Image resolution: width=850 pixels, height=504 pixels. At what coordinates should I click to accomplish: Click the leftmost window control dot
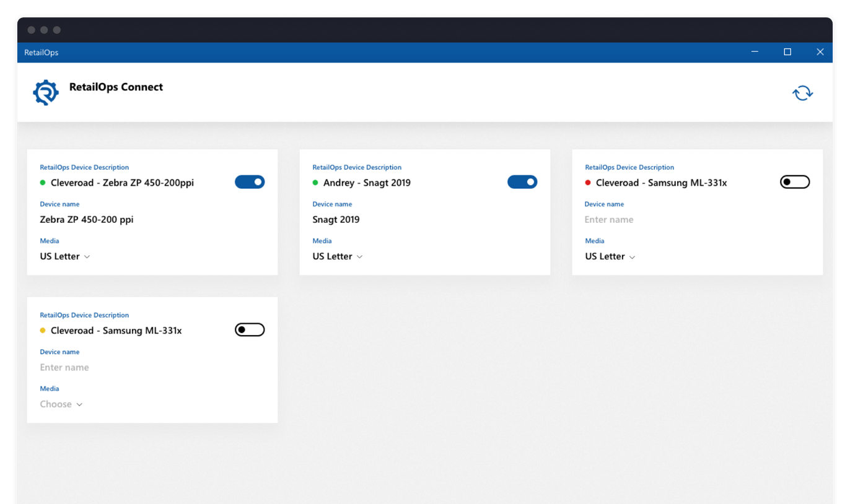[31, 30]
